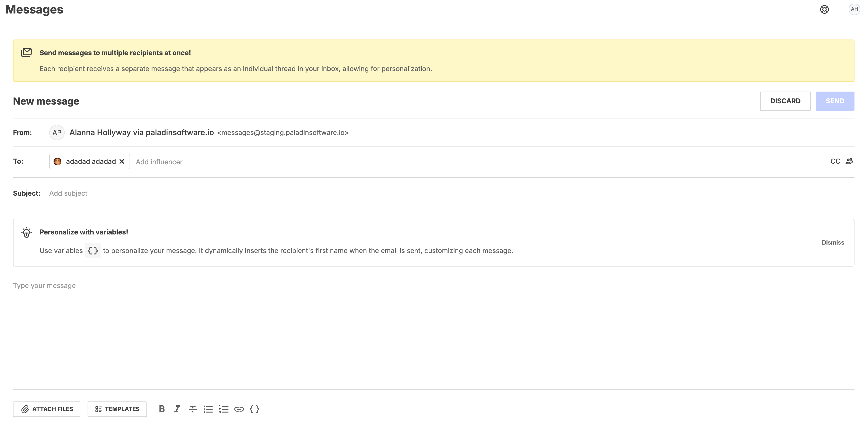The height and width of the screenshot is (427, 868).
Task: Attach files to the message
Action: tap(47, 409)
